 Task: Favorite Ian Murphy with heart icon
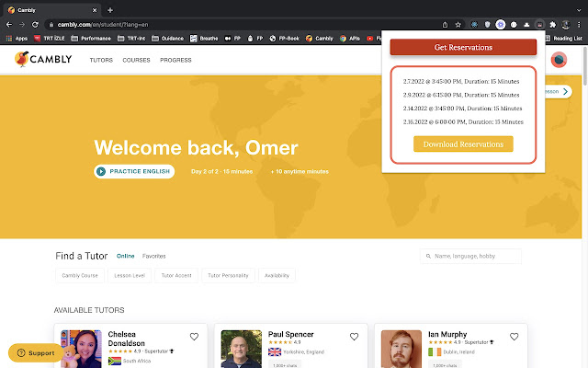click(514, 337)
